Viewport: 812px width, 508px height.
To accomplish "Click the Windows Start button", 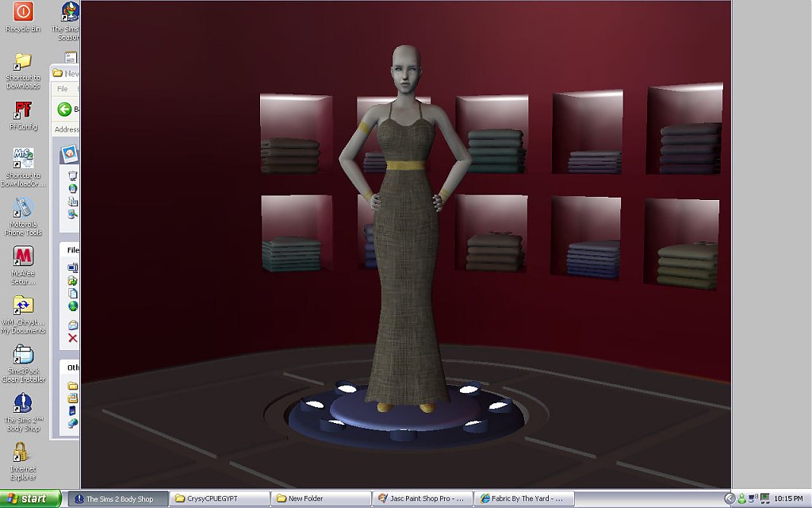I will (x=30, y=498).
